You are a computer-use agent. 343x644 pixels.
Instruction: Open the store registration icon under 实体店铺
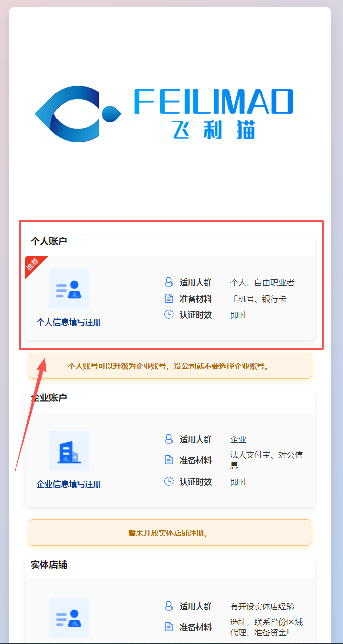pyautogui.click(x=69, y=618)
